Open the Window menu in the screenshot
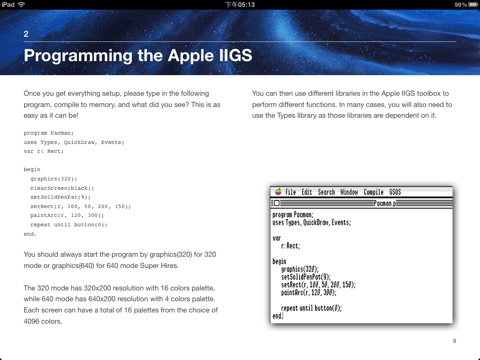 click(349, 192)
